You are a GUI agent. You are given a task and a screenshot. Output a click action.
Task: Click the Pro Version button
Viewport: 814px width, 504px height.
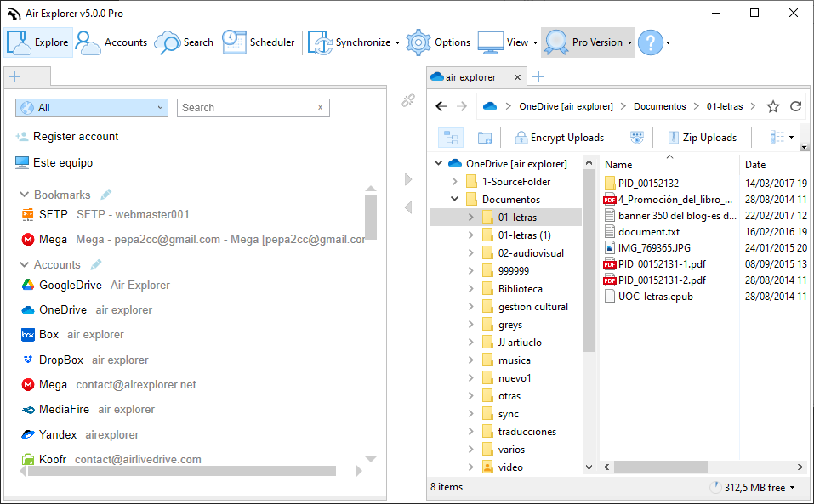click(588, 42)
